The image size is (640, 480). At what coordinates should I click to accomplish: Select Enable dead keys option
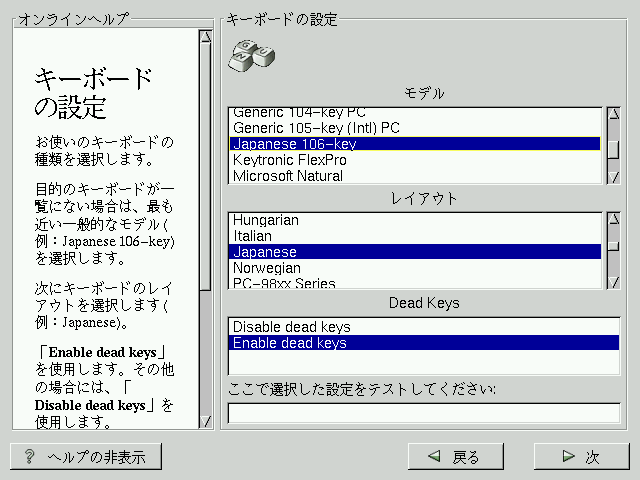click(289, 343)
